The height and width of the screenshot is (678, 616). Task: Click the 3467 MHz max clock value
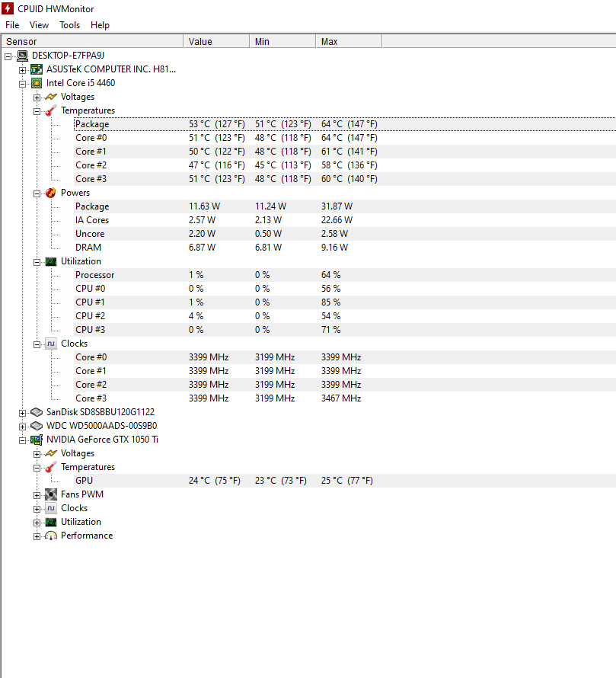(x=341, y=398)
